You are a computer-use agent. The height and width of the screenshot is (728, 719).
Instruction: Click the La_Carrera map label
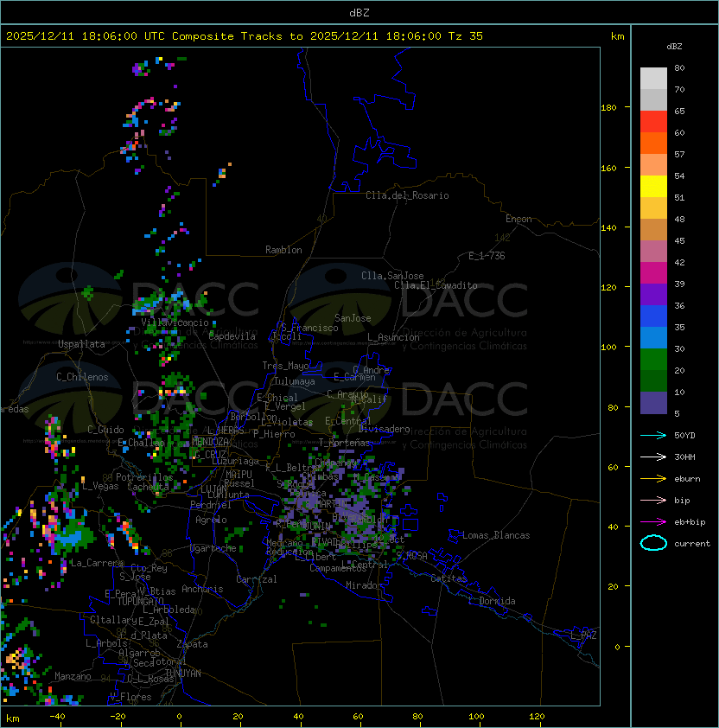pos(97,563)
